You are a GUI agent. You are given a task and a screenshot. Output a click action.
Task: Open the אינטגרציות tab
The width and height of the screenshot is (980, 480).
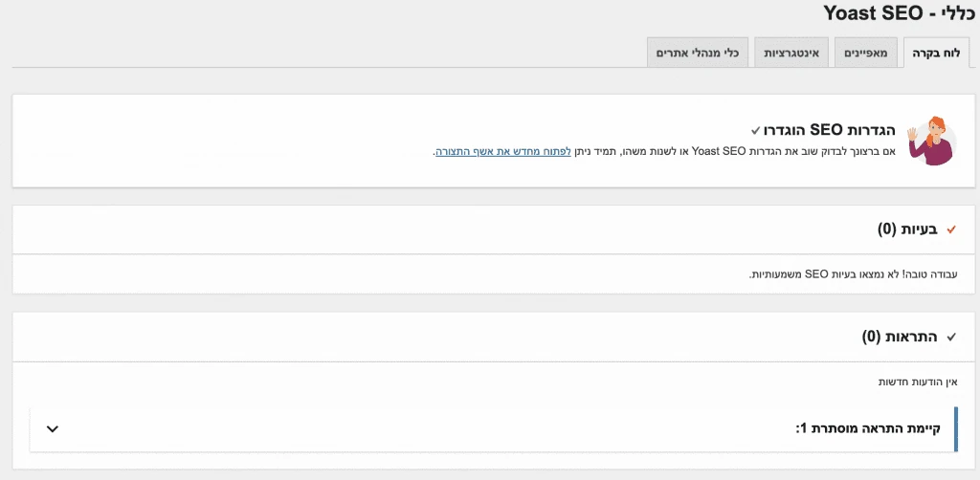(791, 53)
